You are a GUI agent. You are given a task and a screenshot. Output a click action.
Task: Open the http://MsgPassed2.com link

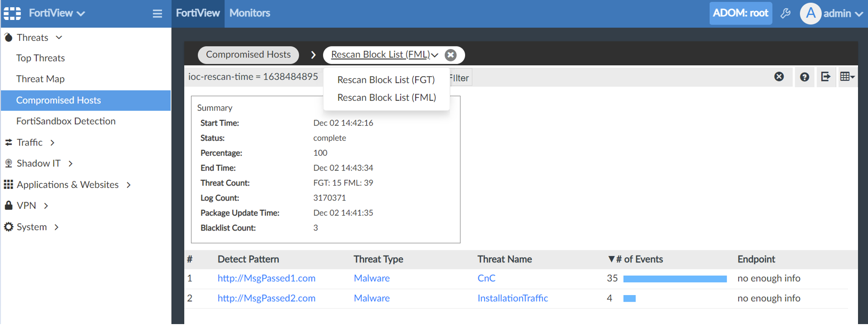[x=266, y=298]
